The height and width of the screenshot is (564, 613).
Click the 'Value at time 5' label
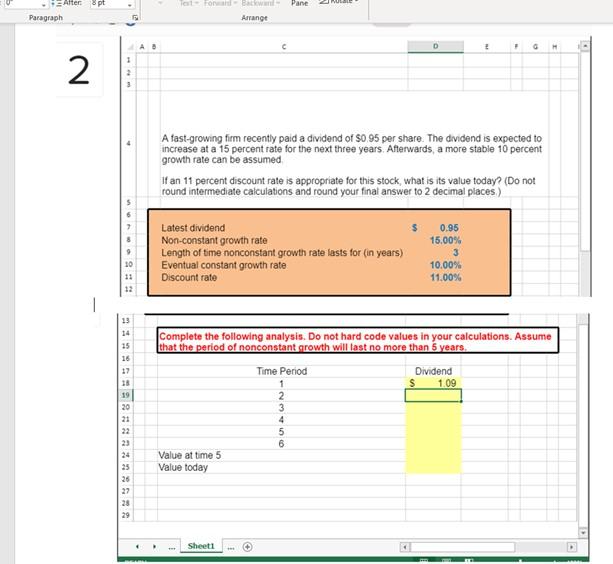click(190, 455)
